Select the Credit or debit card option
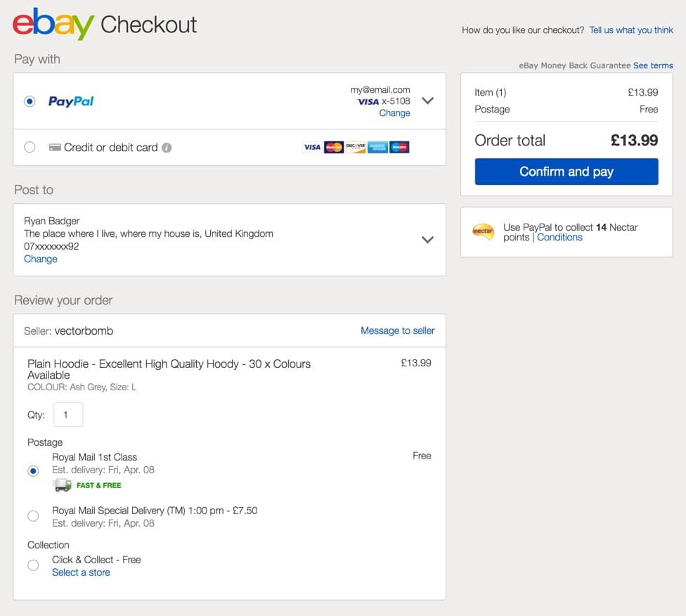The width and height of the screenshot is (686, 616). pyautogui.click(x=30, y=147)
